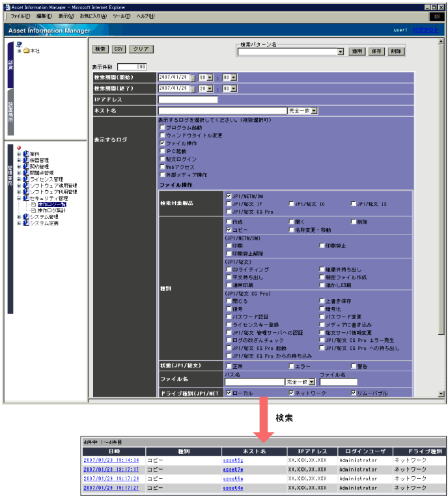Open the ホスト名 完全一致 match dropdown

[x=314, y=111]
